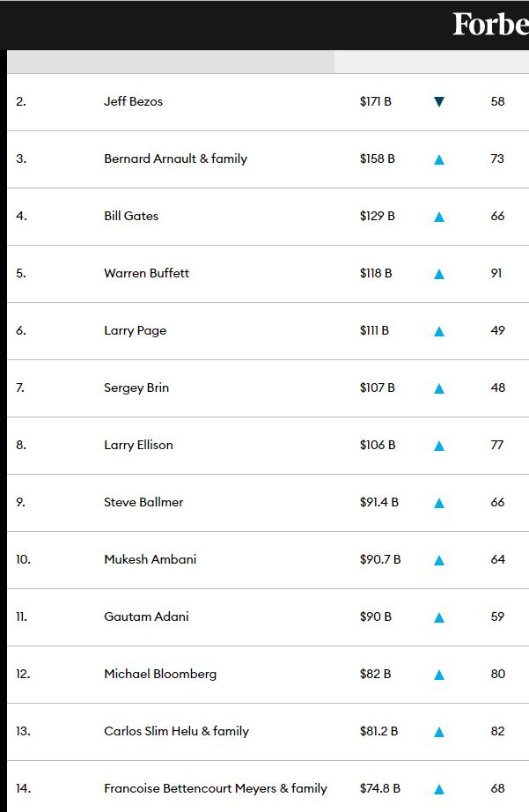Click the up arrow beside Larry Page
This screenshot has height=812, width=529.
(439, 331)
